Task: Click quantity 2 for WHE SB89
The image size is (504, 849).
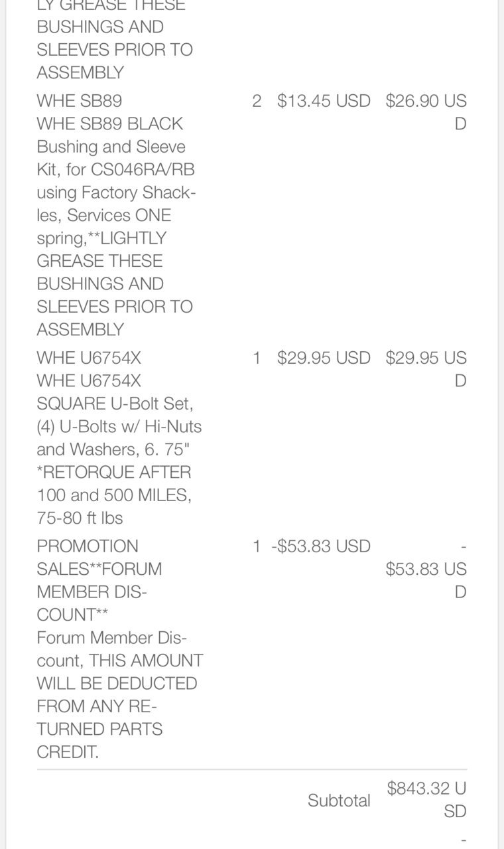Action: click(x=257, y=101)
